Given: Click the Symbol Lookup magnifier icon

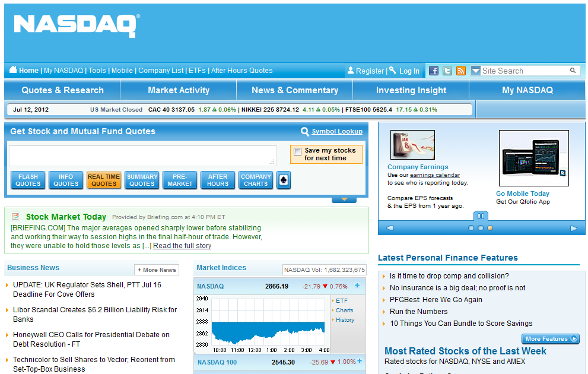Looking at the screenshot, I should (x=305, y=131).
